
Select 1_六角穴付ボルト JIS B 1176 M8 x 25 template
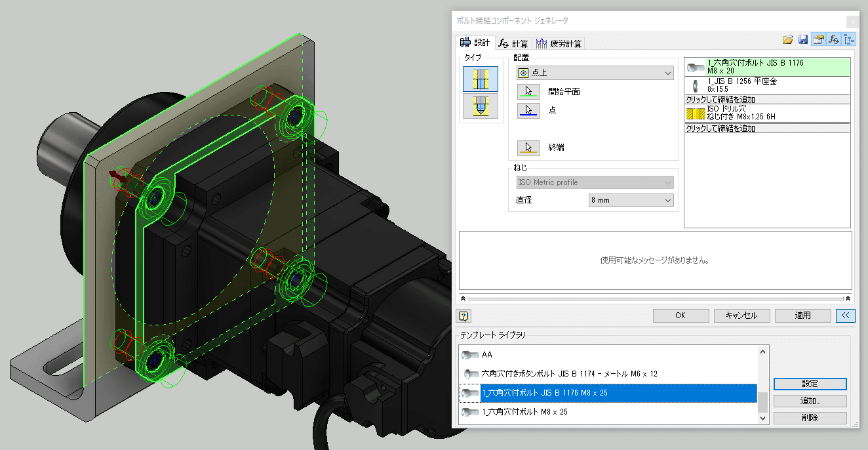pyautogui.click(x=608, y=393)
